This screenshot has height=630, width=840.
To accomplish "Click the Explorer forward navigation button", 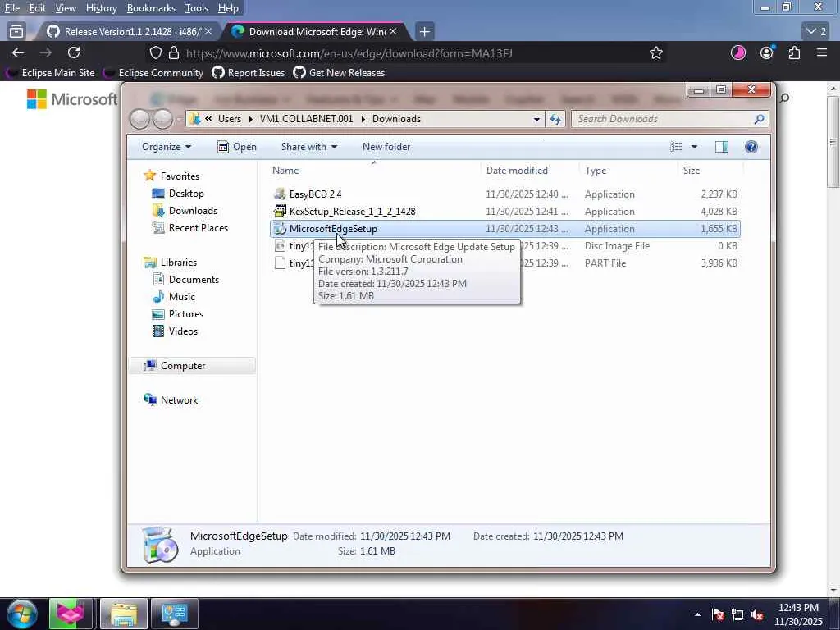I will pyautogui.click(x=162, y=119).
